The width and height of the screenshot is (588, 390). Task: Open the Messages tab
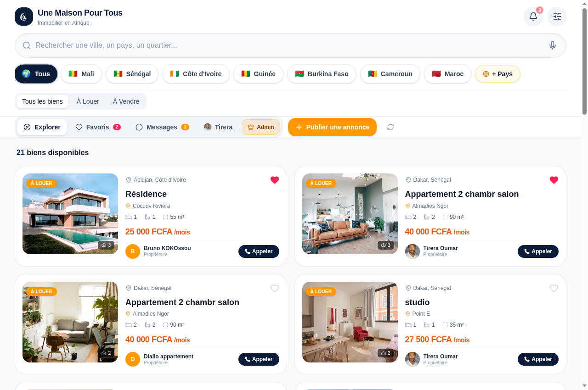pos(162,127)
